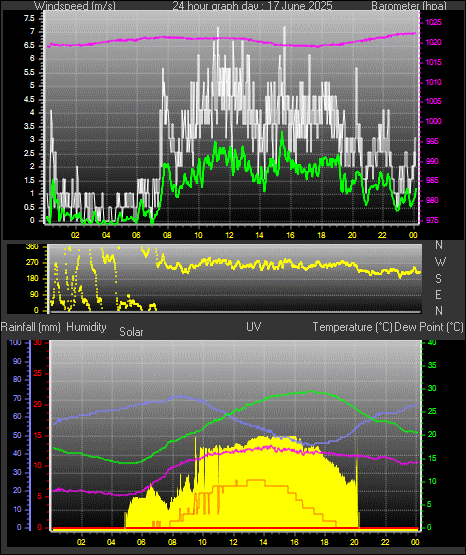
Task: Click the 12 hour mark on wind graph
Action: (229, 235)
